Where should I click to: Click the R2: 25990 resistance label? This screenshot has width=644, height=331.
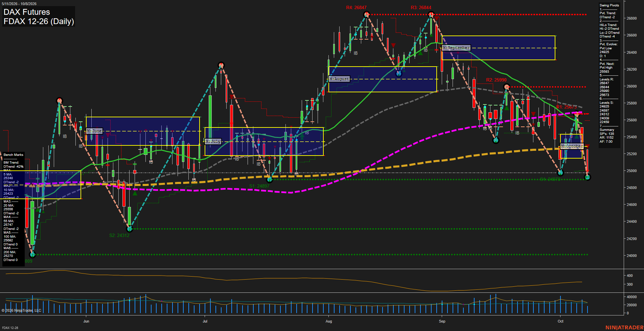click(x=496, y=80)
